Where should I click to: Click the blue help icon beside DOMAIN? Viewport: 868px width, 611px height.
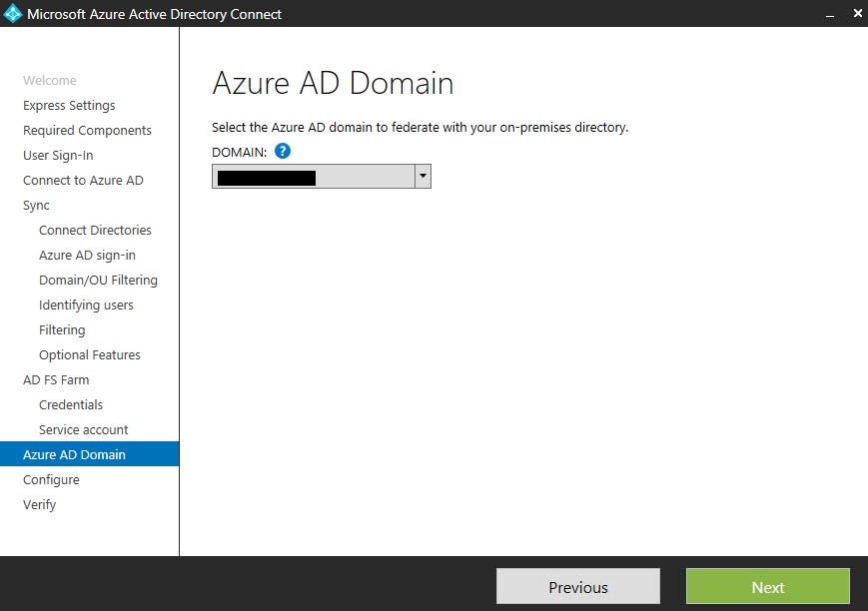coord(283,152)
